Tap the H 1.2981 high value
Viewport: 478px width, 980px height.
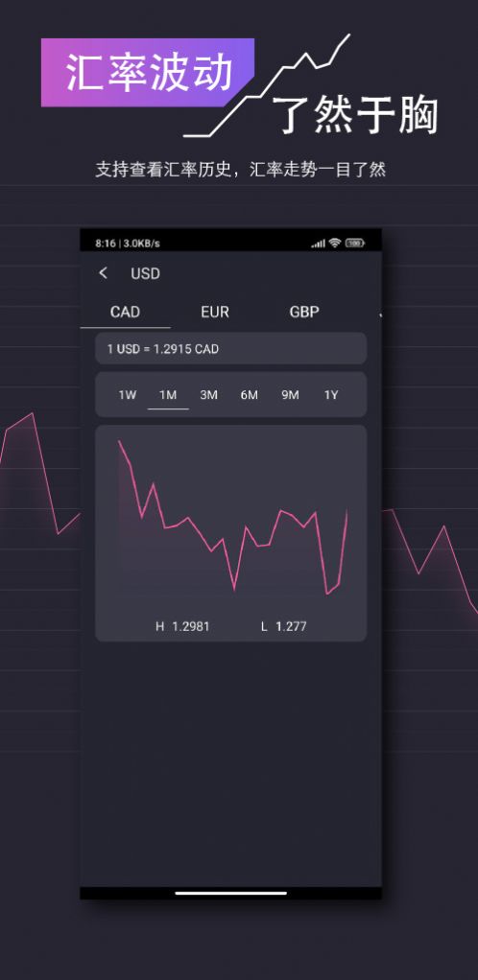pos(182,626)
